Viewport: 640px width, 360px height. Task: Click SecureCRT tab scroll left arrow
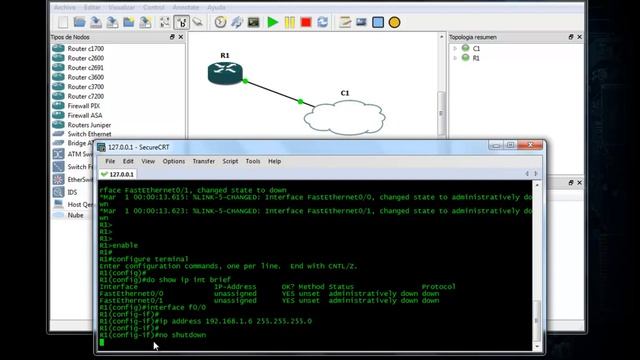[x=527, y=174]
